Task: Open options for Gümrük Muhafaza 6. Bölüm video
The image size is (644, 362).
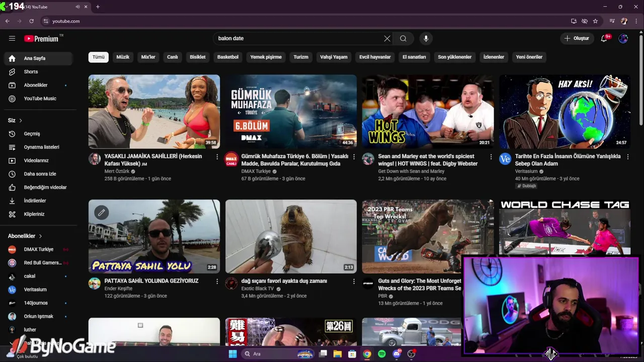Action: pos(354,157)
